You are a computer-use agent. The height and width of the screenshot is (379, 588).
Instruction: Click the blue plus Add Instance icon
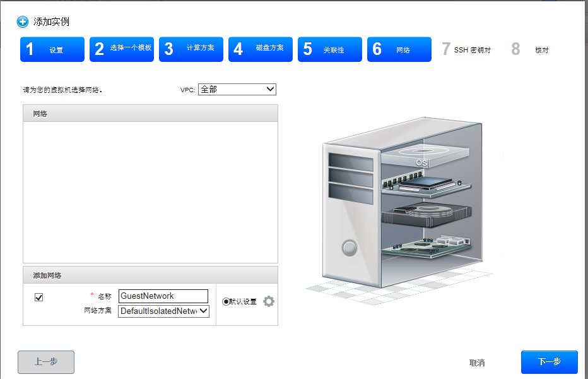coord(23,21)
